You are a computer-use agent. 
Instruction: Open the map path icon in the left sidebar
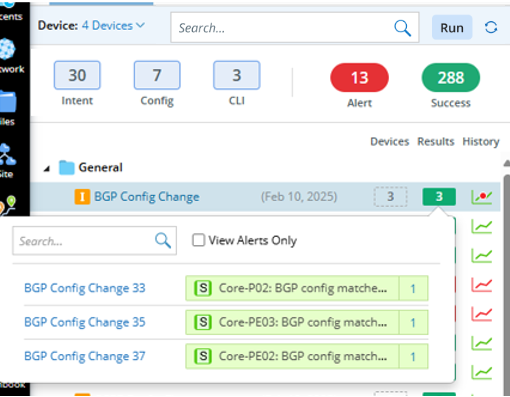pos(7,205)
